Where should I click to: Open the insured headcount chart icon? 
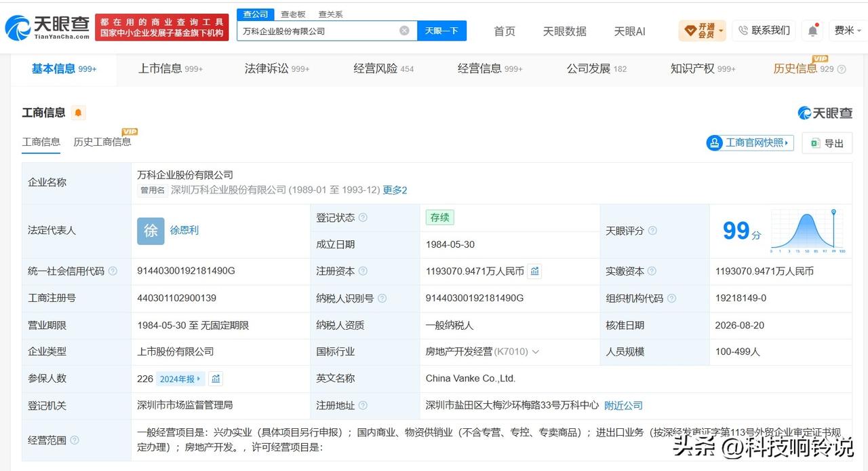(216, 379)
